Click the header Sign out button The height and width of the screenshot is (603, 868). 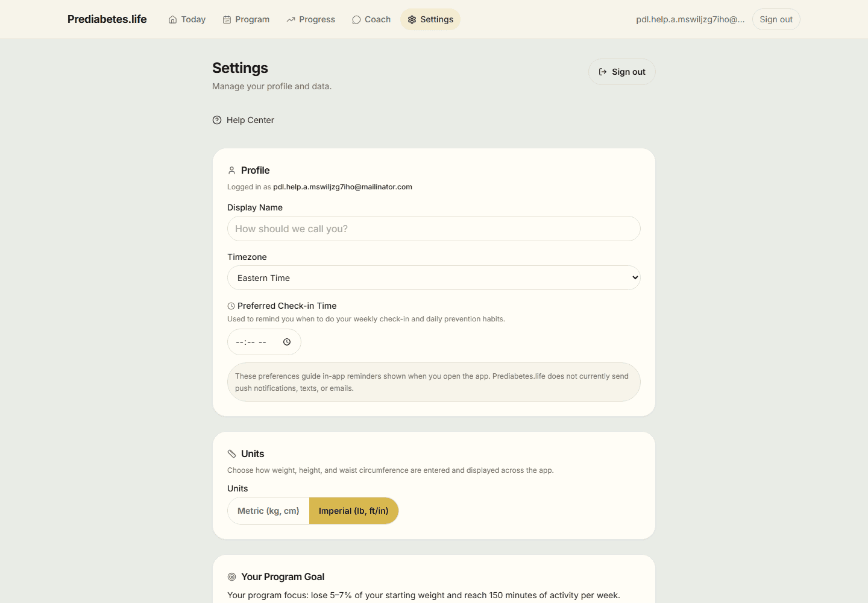click(x=776, y=19)
